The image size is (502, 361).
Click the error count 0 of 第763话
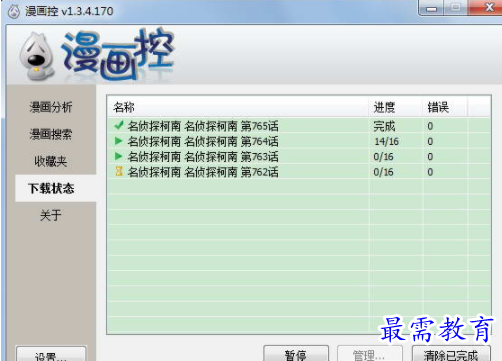pos(430,157)
